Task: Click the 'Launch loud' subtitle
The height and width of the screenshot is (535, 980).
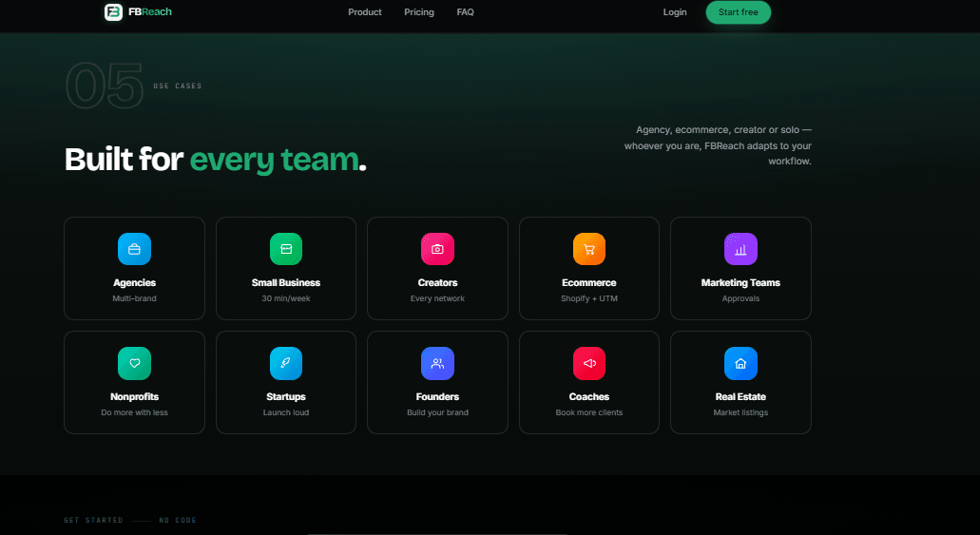Action: point(286,412)
